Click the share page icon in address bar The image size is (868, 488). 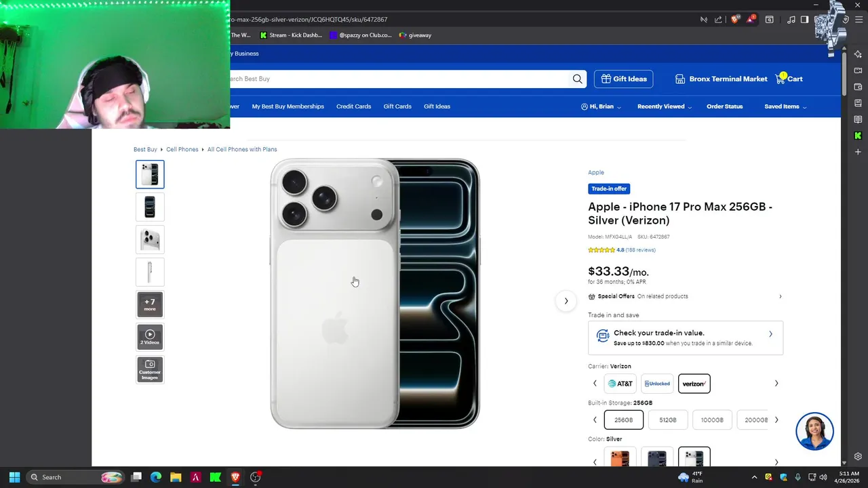click(718, 20)
